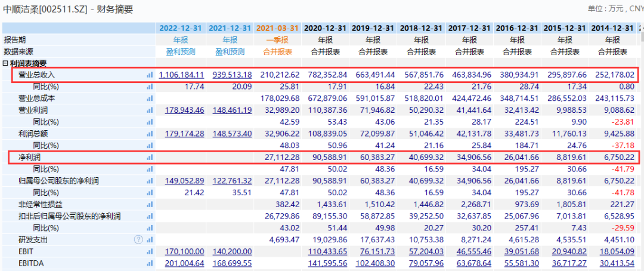Click the 盈利预测 link under 2021-12-31
The height and width of the screenshot is (271, 644).
230,52
